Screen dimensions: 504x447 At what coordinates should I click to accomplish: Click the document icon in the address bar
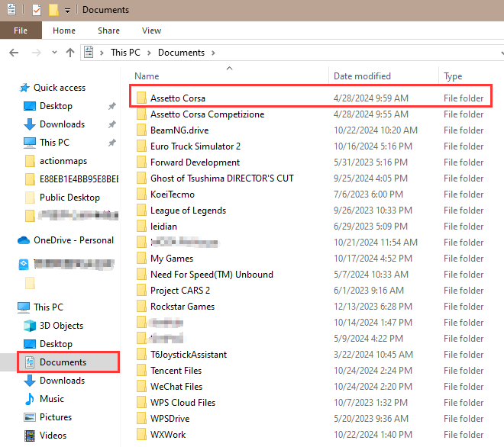[x=89, y=52]
